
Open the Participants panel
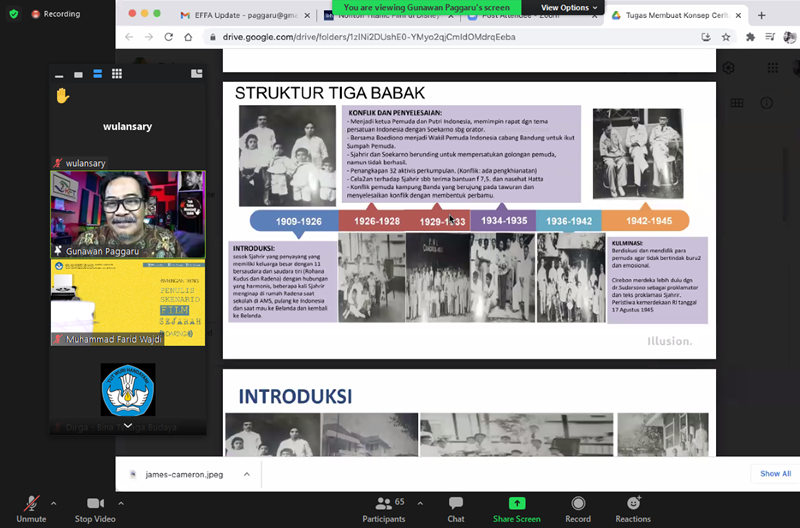[384, 509]
